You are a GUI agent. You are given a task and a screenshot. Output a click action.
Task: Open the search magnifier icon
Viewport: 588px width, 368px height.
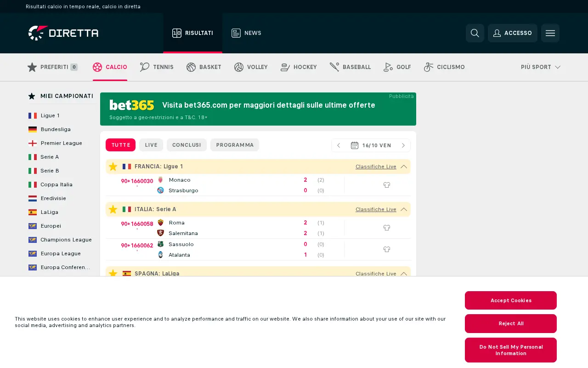[x=475, y=33]
